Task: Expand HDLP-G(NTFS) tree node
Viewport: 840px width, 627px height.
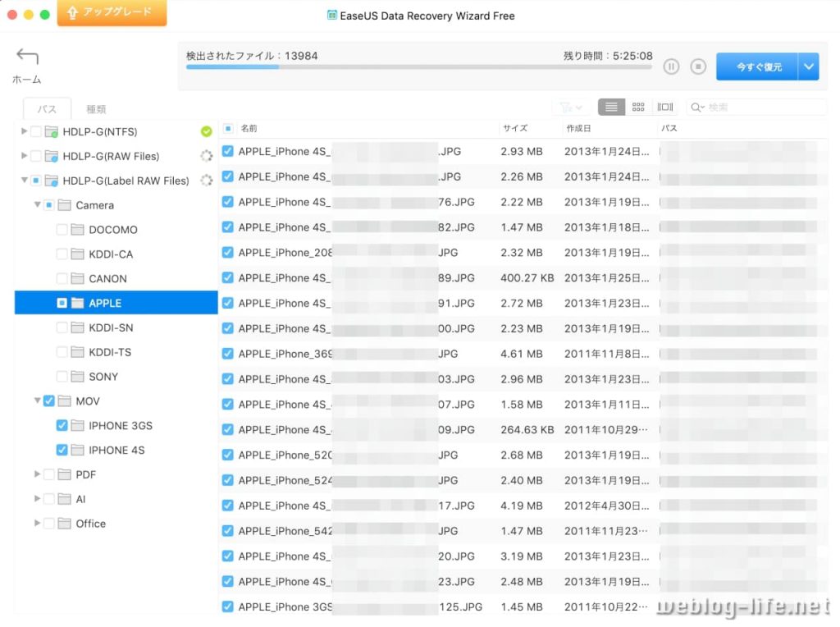Action: tap(24, 130)
